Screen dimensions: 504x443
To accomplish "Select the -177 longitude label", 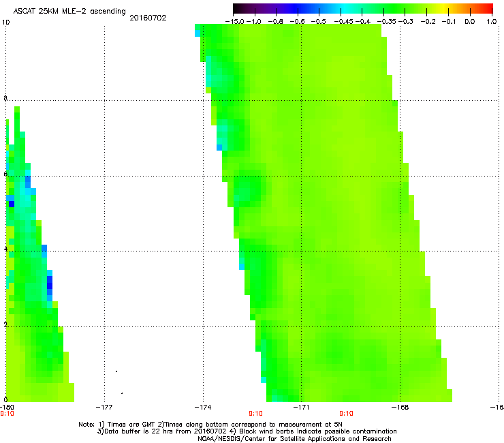I will [x=104, y=408].
